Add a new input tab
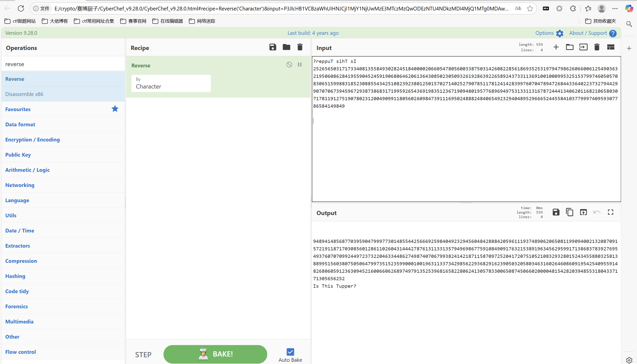The image size is (637, 364). (556, 47)
